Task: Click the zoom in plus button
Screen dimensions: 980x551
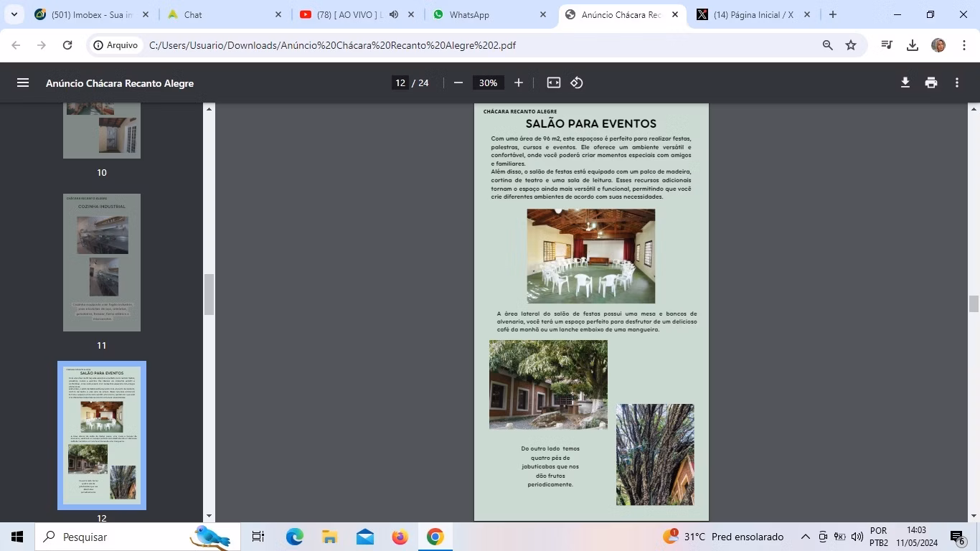Action: pyautogui.click(x=519, y=83)
